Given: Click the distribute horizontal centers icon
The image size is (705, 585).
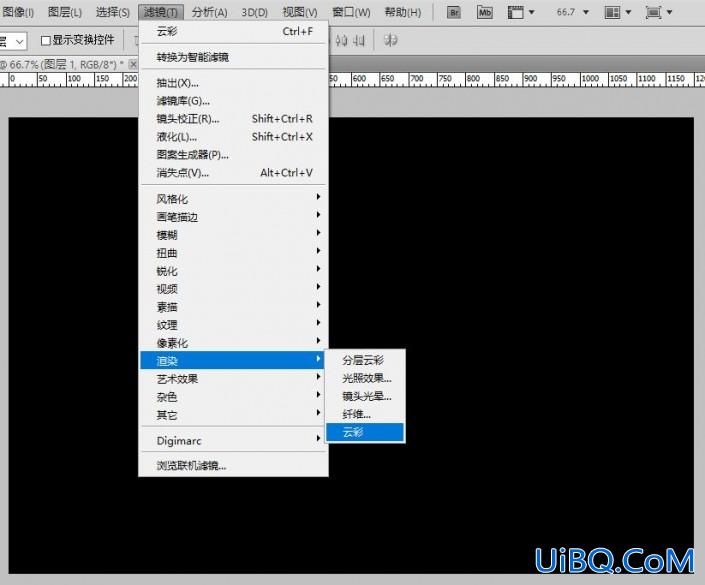Looking at the screenshot, I should point(341,41).
